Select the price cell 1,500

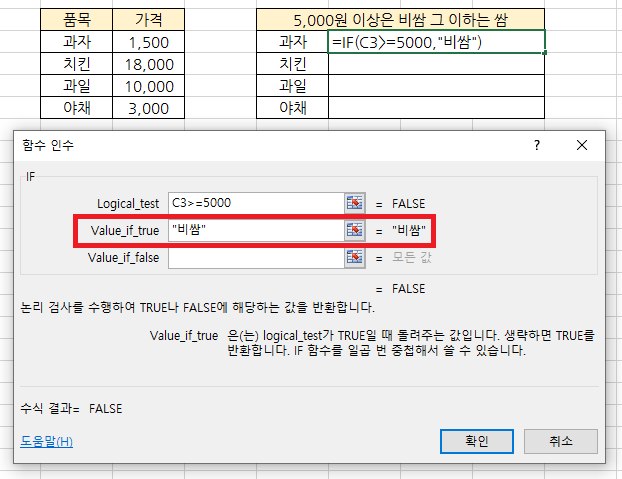point(148,42)
